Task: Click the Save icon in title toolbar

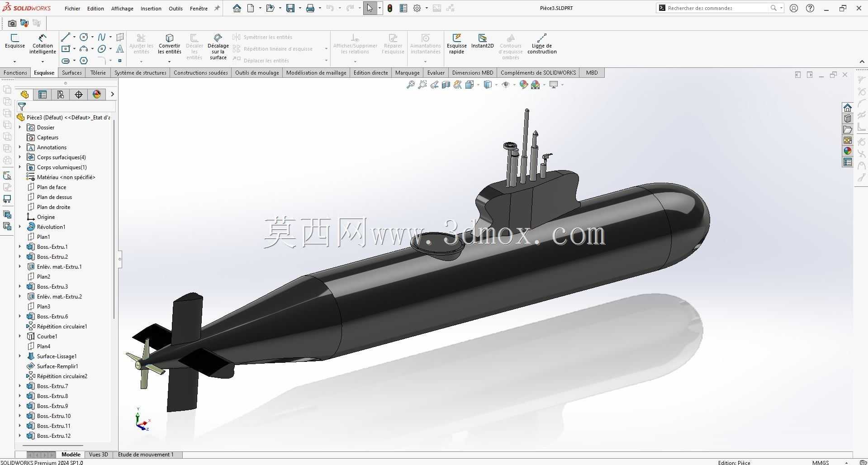Action: click(x=290, y=8)
